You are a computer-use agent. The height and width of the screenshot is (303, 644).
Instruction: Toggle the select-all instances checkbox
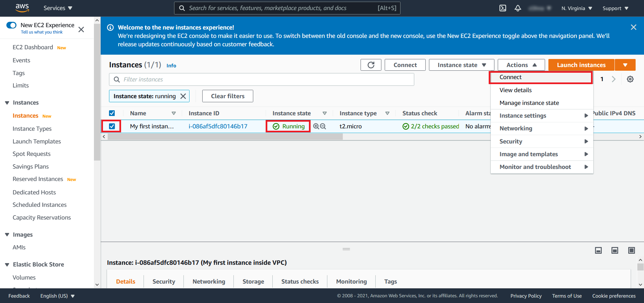tap(112, 113)
